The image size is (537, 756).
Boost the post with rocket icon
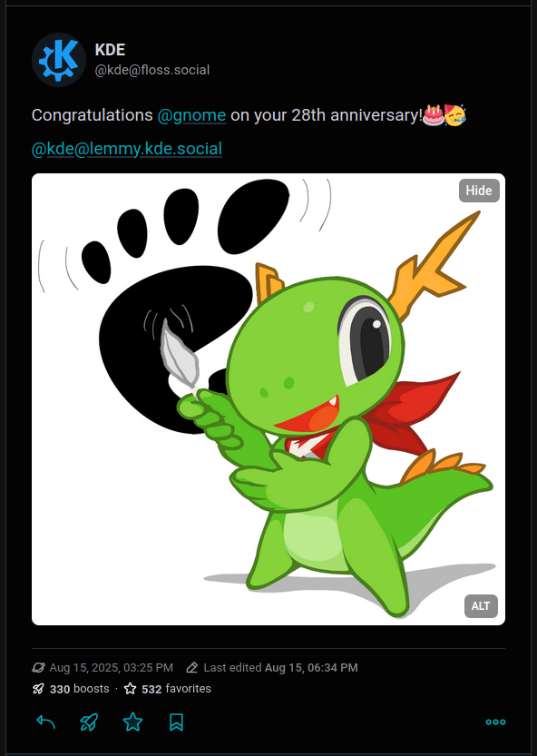tap(89, 722)
